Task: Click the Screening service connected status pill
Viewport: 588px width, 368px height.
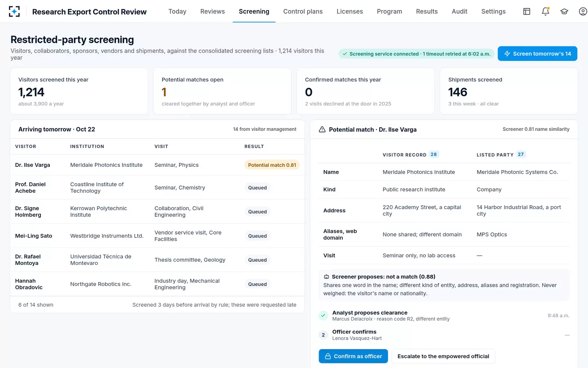Action: tap(416, 54)
